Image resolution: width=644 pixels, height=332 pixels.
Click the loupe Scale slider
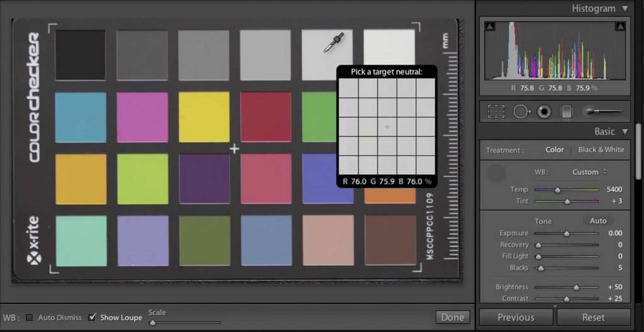point(184,323)
